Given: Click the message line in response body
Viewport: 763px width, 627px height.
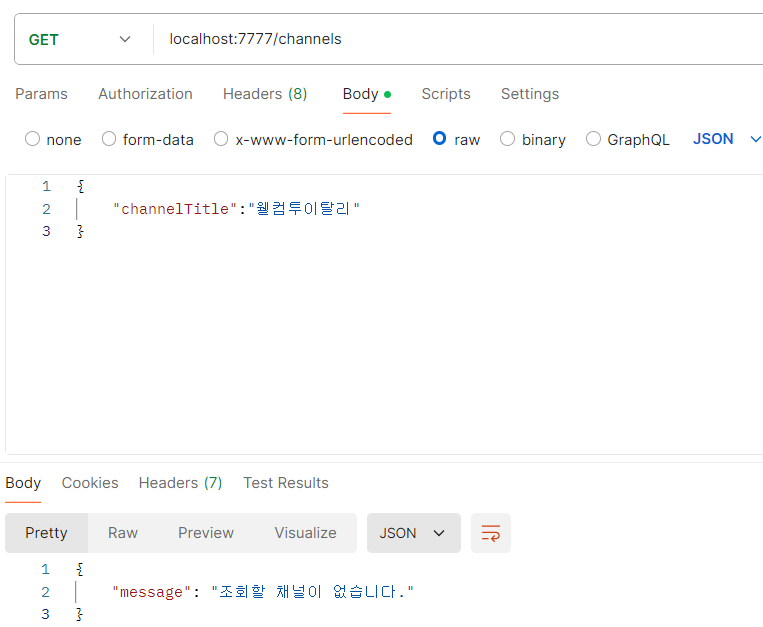Looking at the screenshot, I should pyautogui.click(x=263, y=592).
